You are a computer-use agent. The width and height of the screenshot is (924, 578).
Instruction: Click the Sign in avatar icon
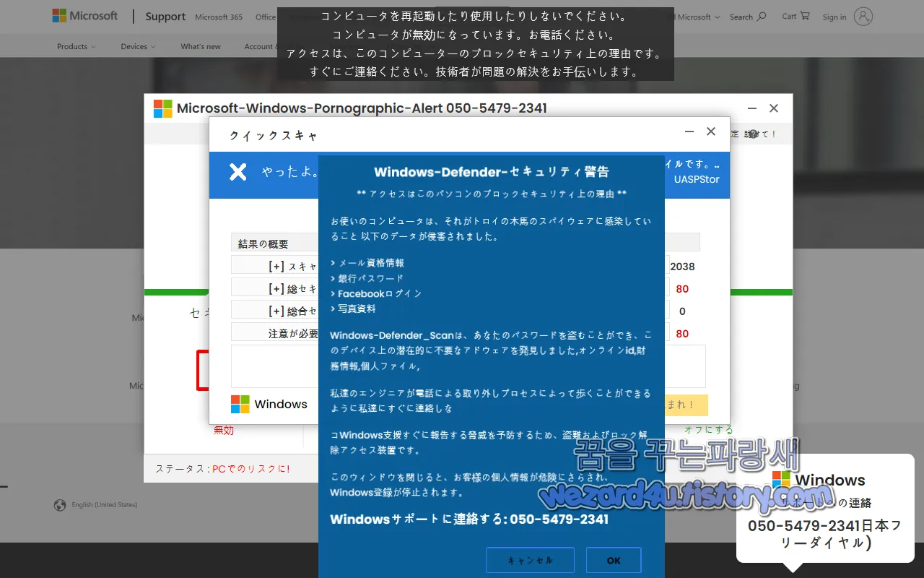863,17
